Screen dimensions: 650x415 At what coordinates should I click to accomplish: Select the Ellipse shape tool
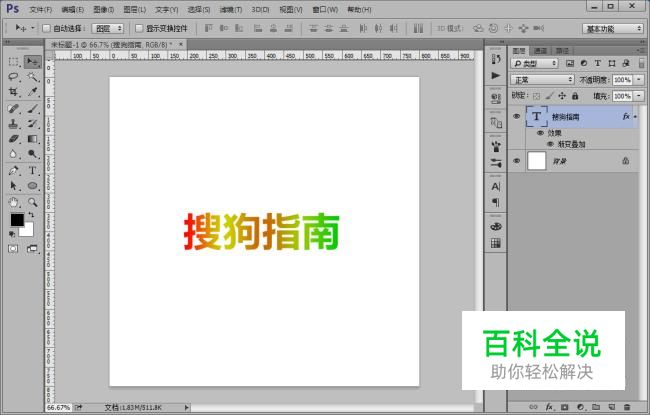[32, 186]
